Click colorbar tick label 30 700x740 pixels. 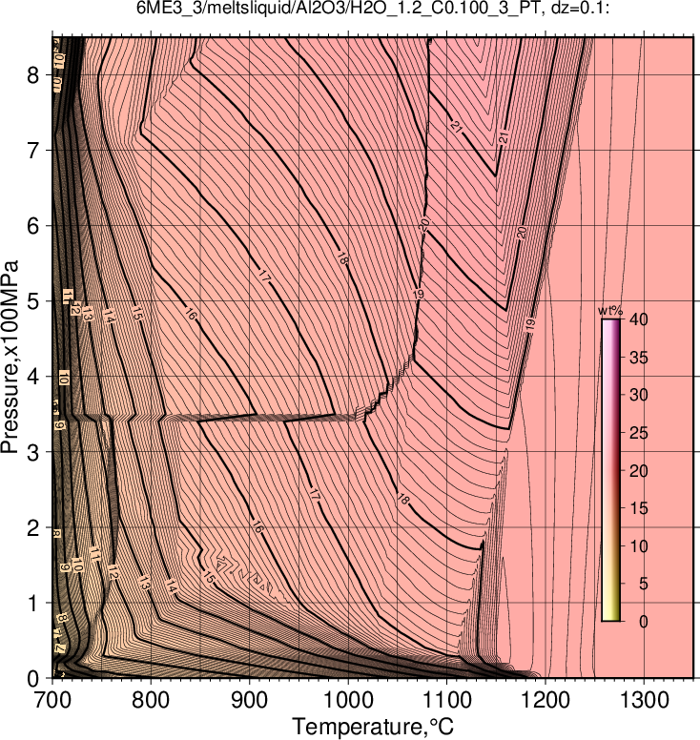[638, 395]
